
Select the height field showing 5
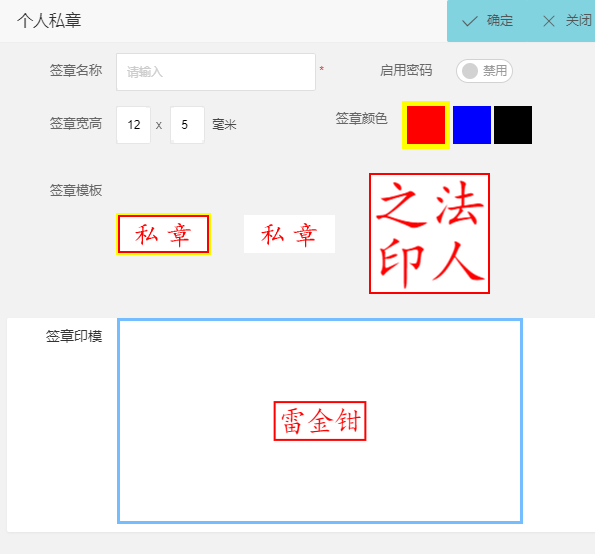tap(187, 125)
